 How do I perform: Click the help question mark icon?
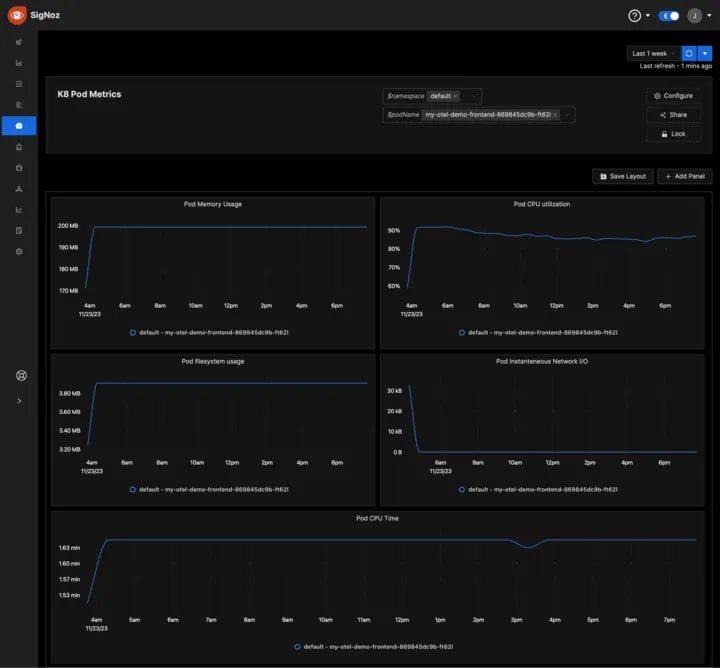click(634, 16)
